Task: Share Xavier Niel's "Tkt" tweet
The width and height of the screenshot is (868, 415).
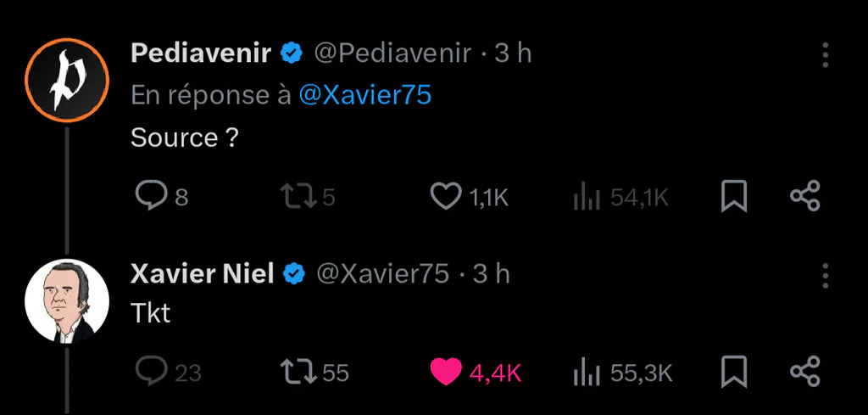Action: [x=805, y=371]
